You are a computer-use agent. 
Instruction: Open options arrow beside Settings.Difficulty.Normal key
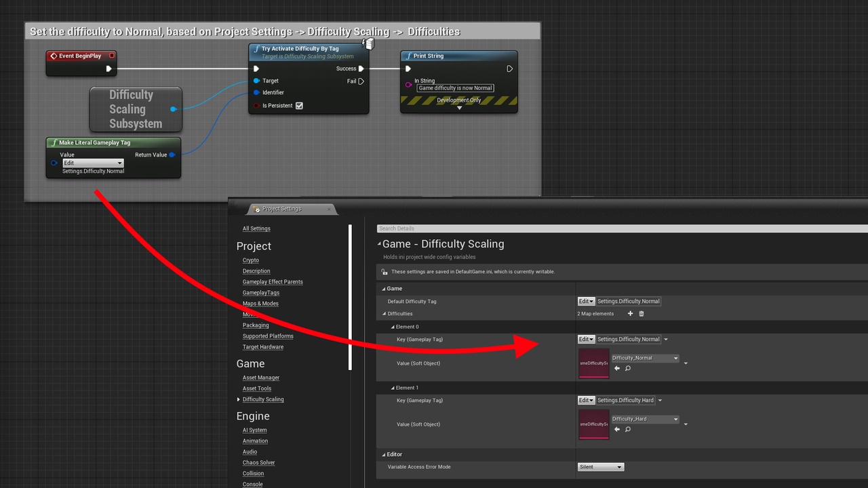(x=666, y=340)
